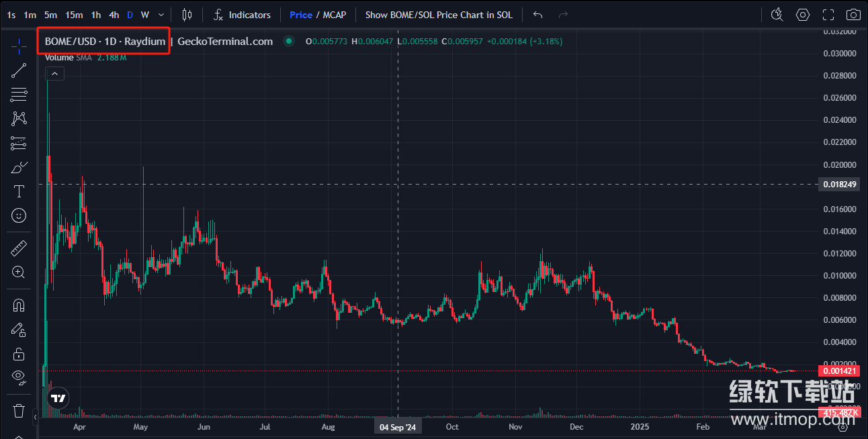
Task: Select the crosshair cursor tool
Action: tap(19, 46)
